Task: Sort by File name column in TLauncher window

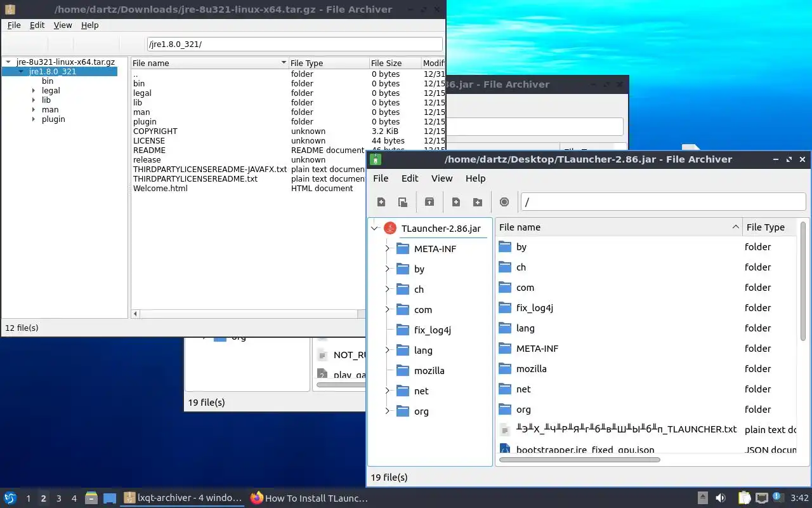Action: coord(619,227)
